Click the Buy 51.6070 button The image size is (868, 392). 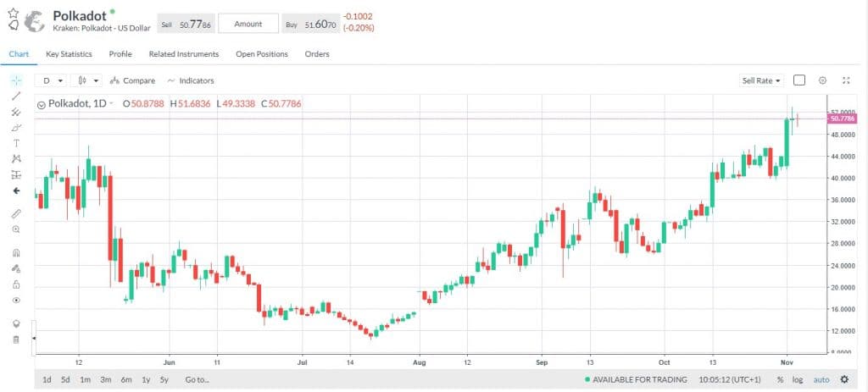point(310,25)
